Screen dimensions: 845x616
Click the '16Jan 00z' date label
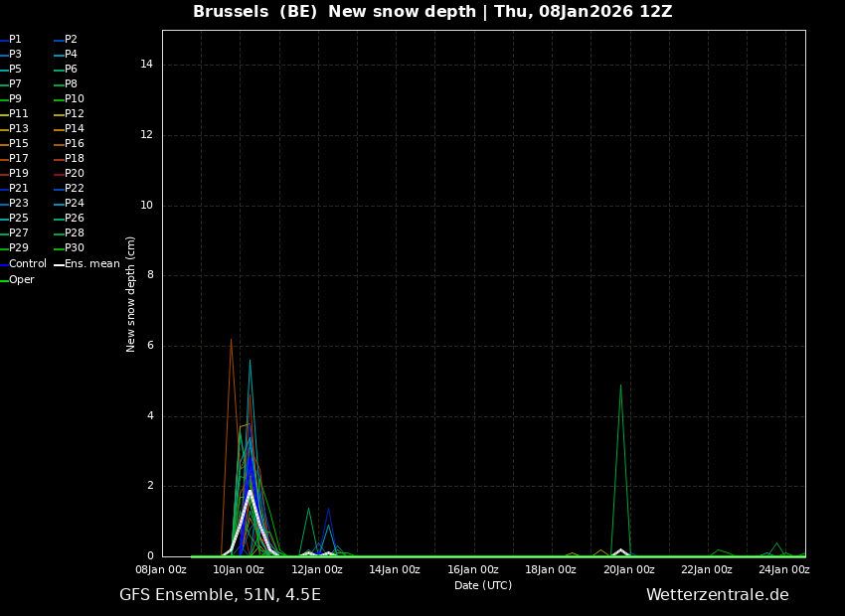[x=472, y=569]
